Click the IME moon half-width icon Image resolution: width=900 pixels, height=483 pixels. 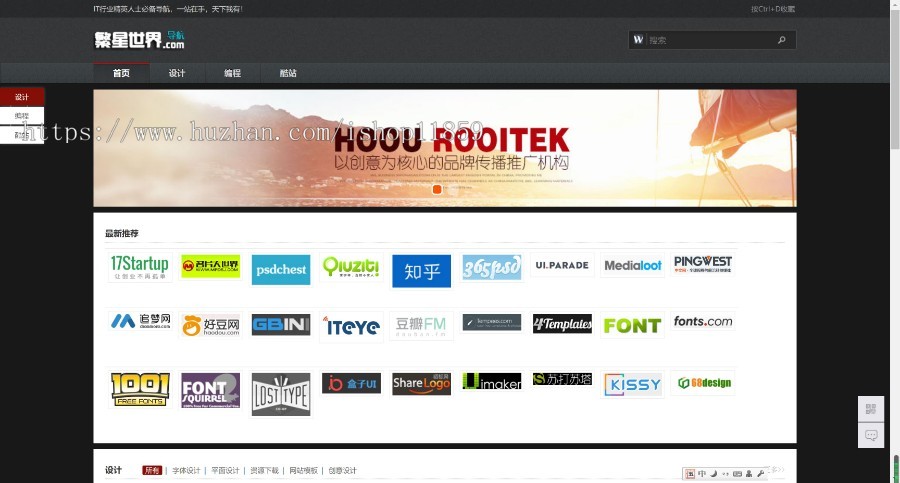[713, 474]
